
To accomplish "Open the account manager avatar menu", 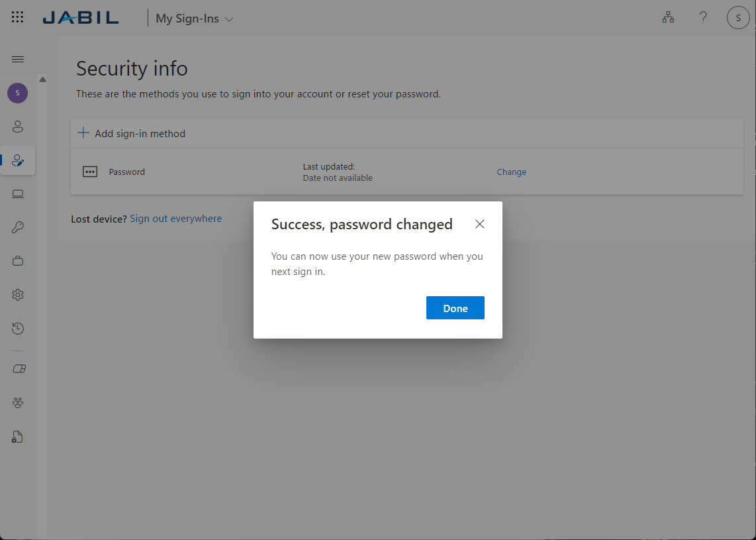I will point(737,18).
